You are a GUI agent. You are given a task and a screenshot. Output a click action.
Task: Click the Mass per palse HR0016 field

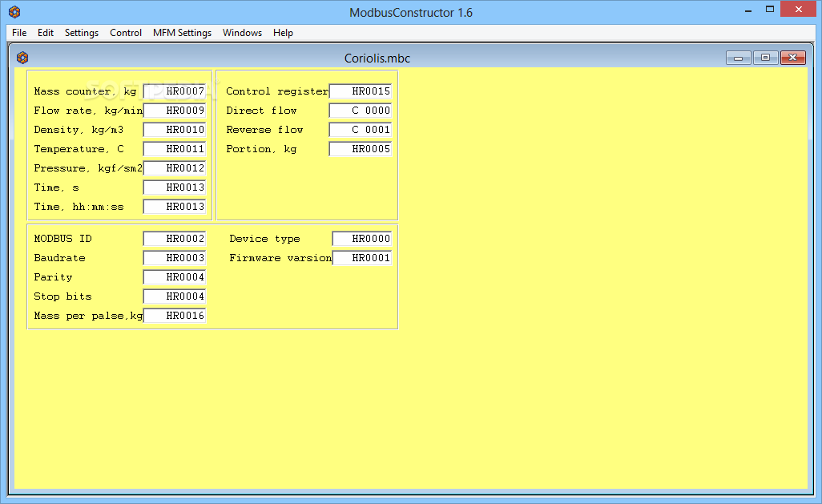pos(175,316)
